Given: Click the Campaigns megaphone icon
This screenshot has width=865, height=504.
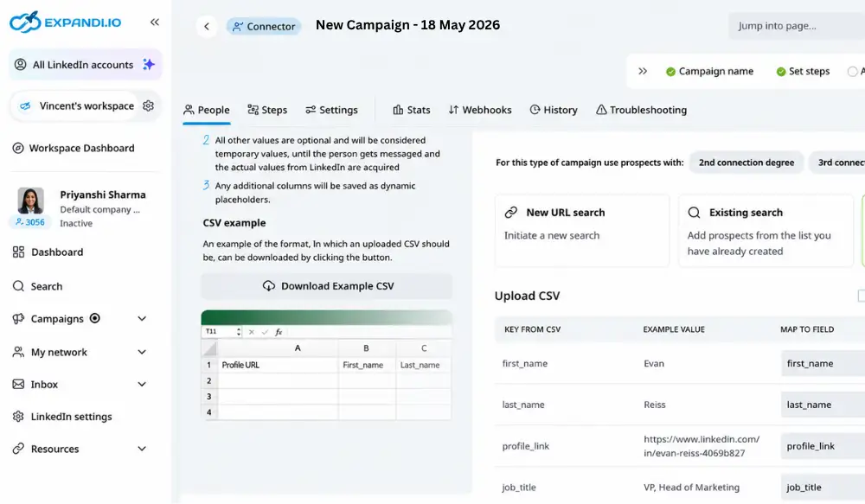Looking at the screenshot, I should 18,319.
